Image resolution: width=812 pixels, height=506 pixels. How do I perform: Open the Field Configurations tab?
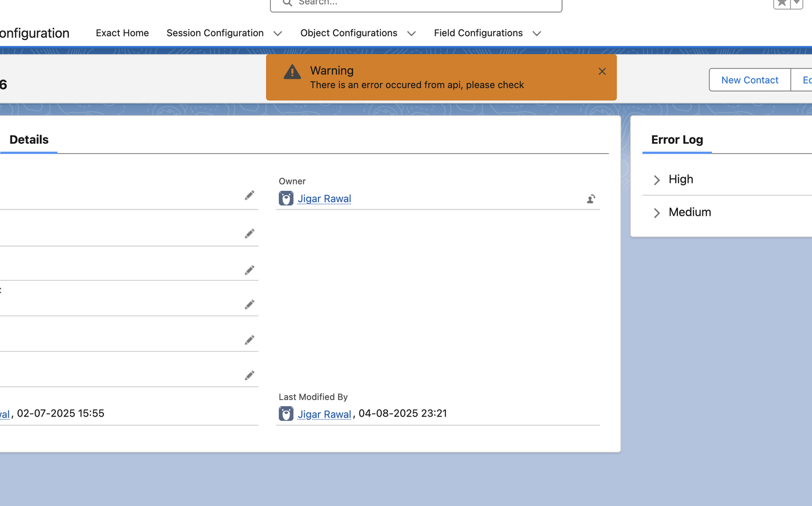[478, 33]
